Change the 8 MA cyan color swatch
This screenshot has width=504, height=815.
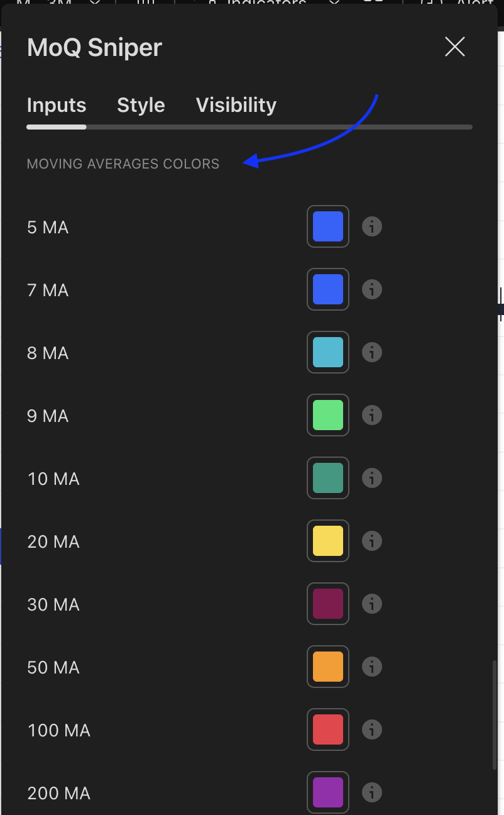[328, 352]
